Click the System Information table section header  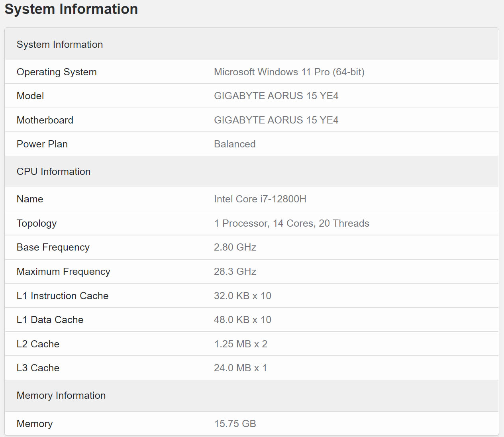click(x=60, y=45)
